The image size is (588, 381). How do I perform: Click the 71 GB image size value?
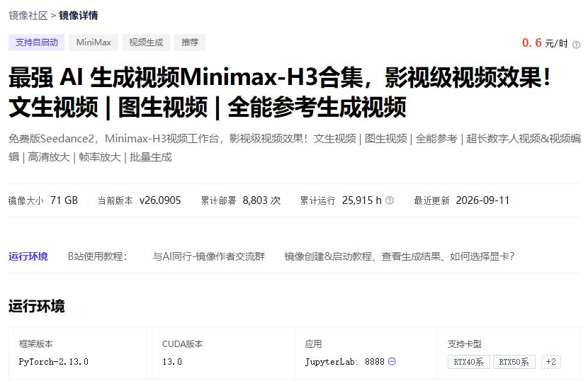click(64, 200)
